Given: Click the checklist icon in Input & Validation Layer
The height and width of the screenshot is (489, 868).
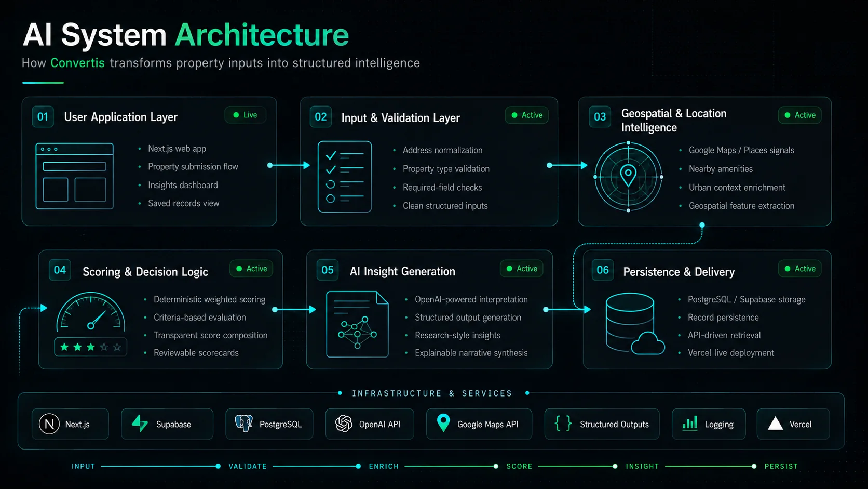Looking at the screenshot, I should pos(345,177).
